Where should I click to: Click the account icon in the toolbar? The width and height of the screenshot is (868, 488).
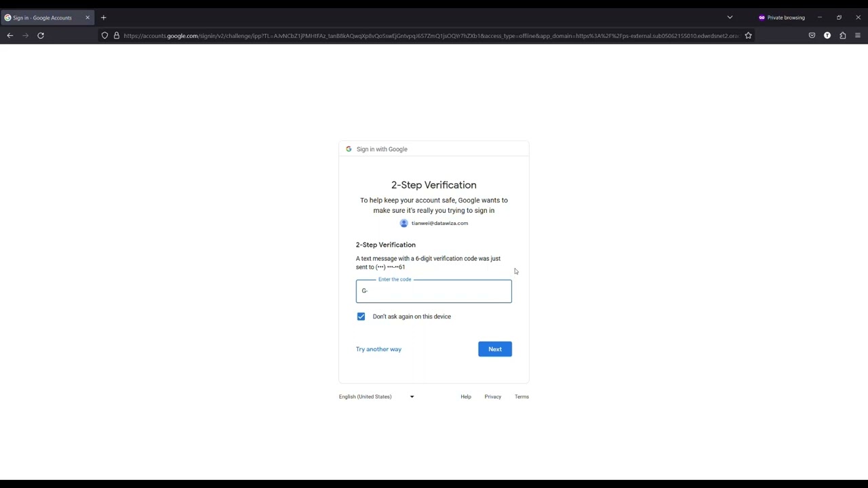(827, 35)
